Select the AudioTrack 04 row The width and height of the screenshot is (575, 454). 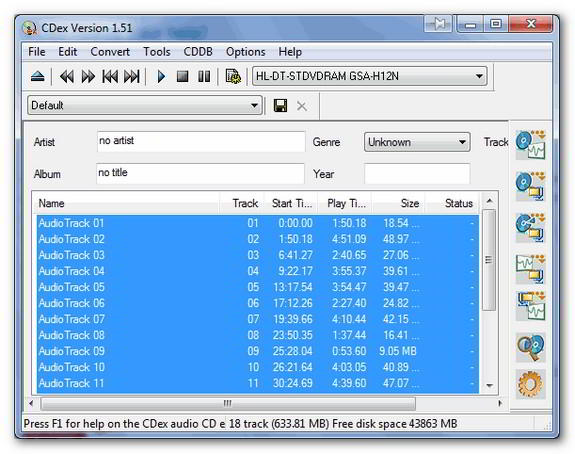click(257, 271)
